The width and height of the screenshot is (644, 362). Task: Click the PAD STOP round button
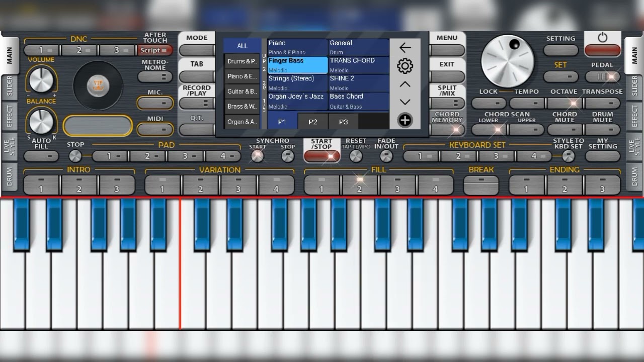point(75,156)
